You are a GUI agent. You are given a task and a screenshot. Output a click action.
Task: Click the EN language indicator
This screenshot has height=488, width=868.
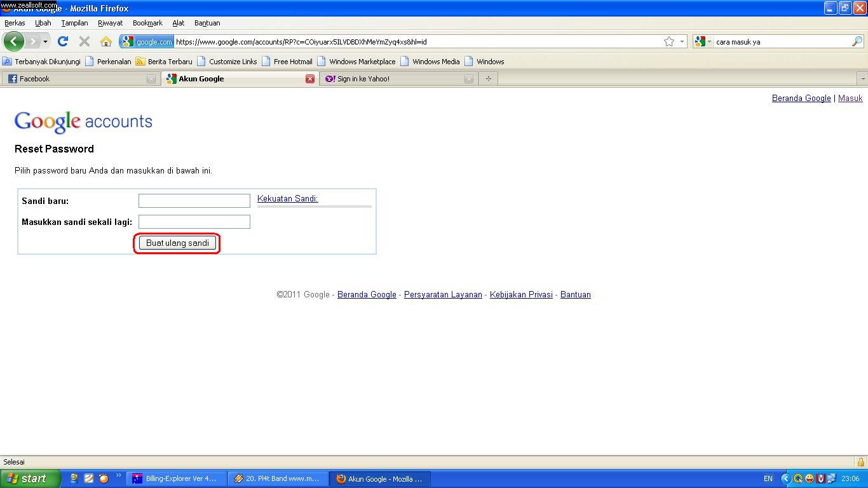pyautogui.click(x=768, y=478)
